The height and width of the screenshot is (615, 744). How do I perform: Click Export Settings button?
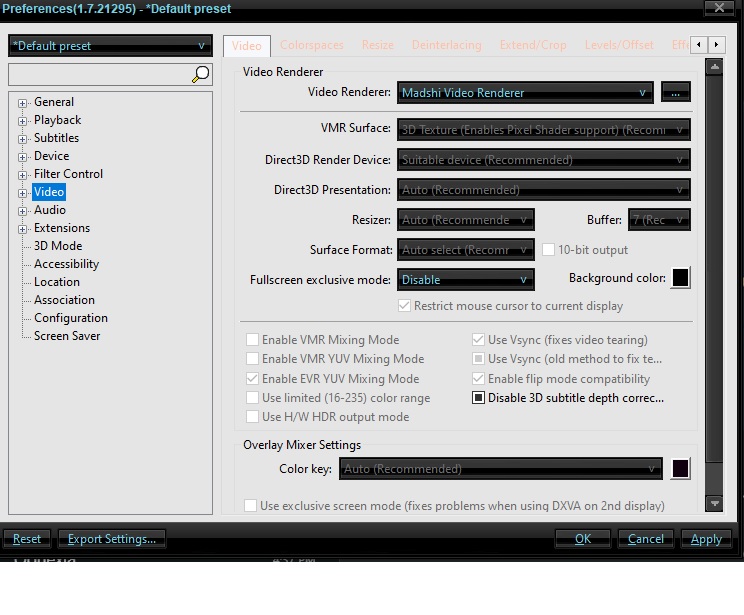point(111,539)
